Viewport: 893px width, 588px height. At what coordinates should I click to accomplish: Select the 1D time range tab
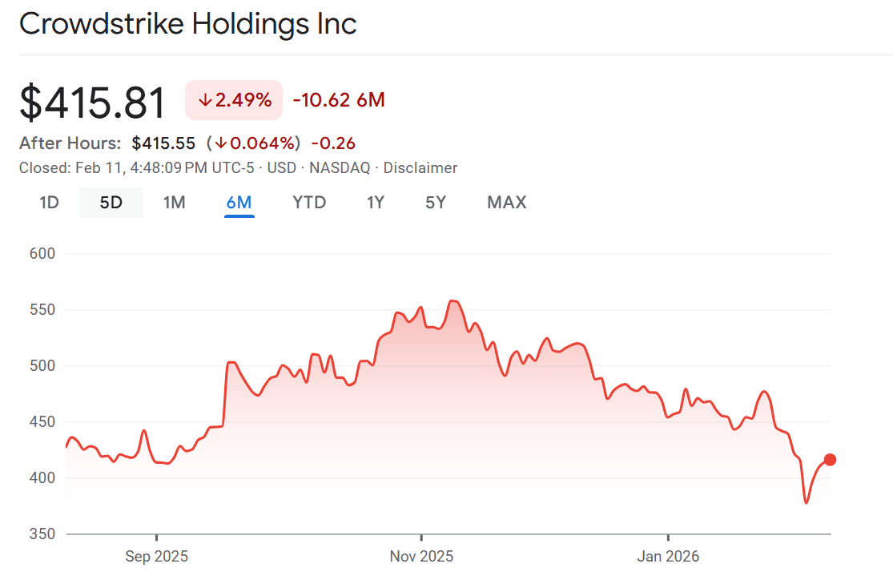[50, 203]
